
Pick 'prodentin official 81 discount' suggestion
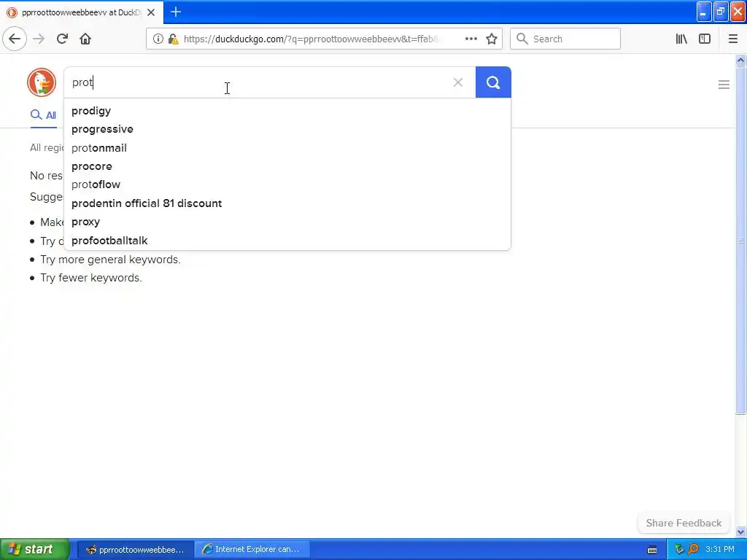point(287,203)
